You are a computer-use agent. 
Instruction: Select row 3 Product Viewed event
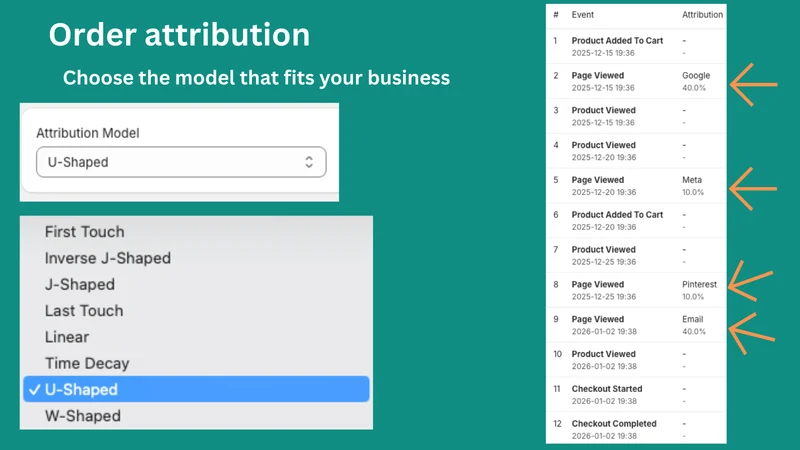point(636,116)
